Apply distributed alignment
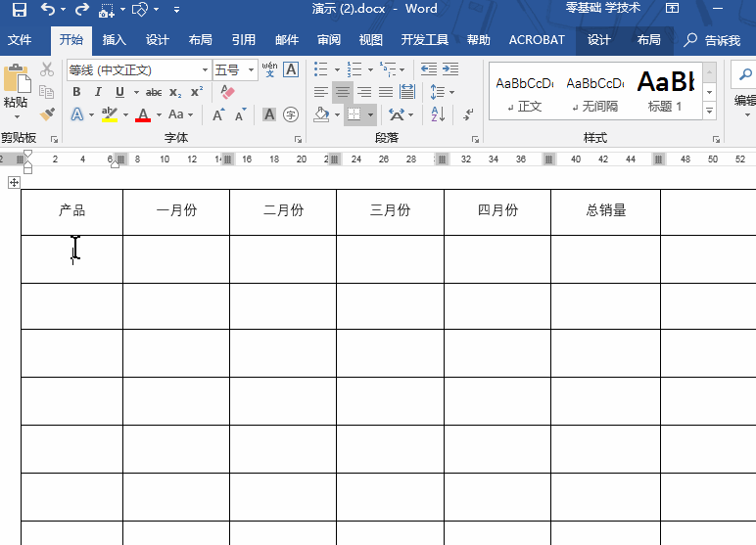The height and width of the screenshot is (545, 756). tap(407, 92)
